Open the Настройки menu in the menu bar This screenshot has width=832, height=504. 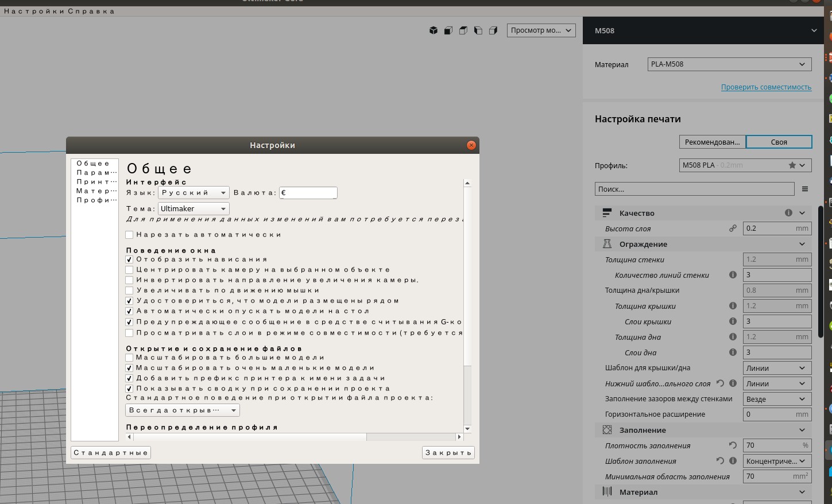coord(34,11)
